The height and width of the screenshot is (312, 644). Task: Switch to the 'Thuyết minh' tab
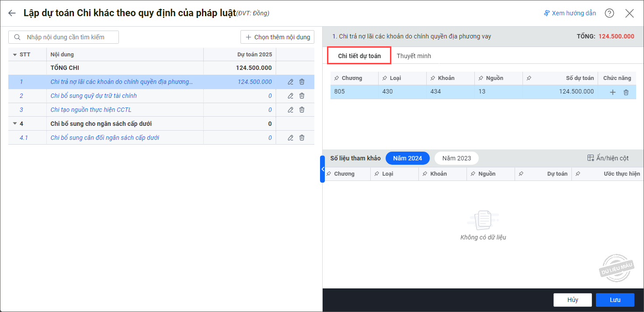pos(414,56)
